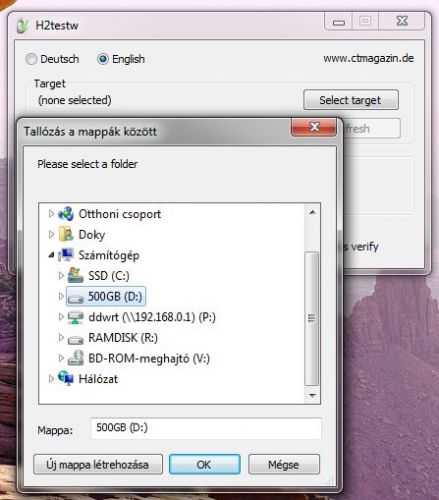Screen dimensions: 439x500
Task: Select SSD (C:) drive label
Action: [x=109, y=276]
